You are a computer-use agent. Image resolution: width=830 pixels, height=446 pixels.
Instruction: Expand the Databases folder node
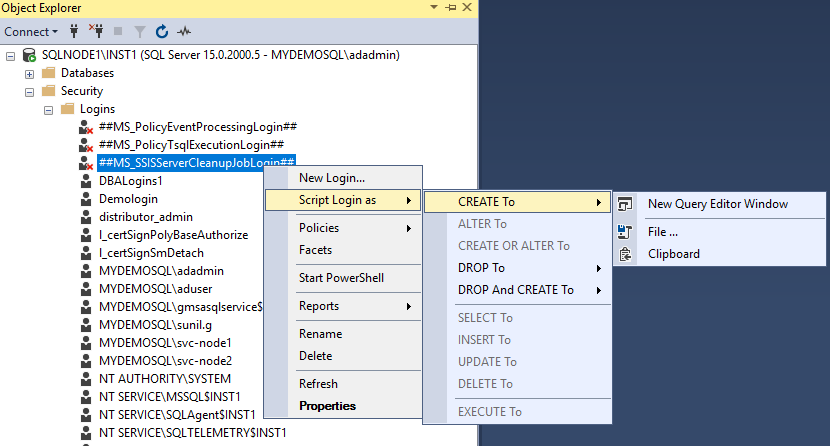point(30,74)
